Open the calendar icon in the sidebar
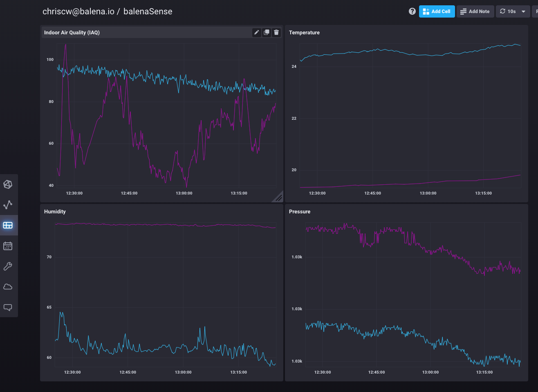Screen dimensions: 538x392 [8, 246]
